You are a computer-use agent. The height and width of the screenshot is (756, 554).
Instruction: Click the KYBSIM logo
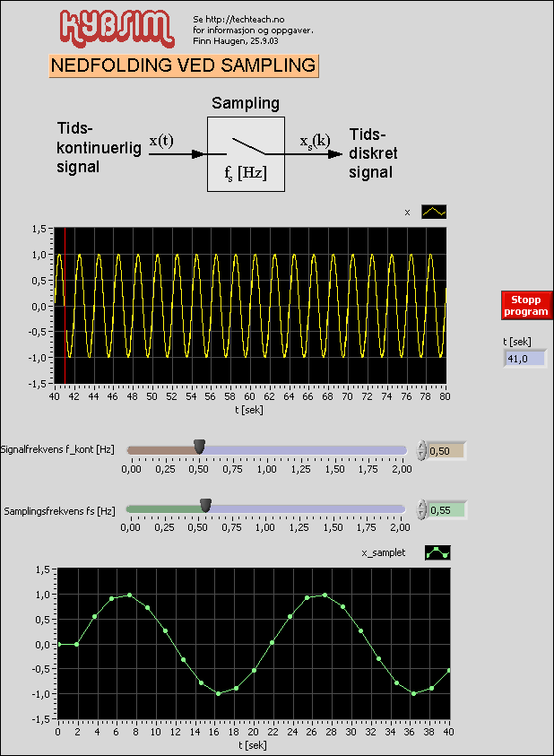[x=116, y=28]
